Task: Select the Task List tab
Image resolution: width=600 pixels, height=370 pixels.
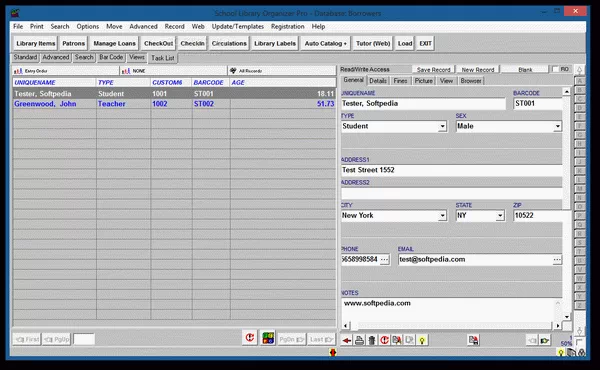Action: click(x=163, y=58)
